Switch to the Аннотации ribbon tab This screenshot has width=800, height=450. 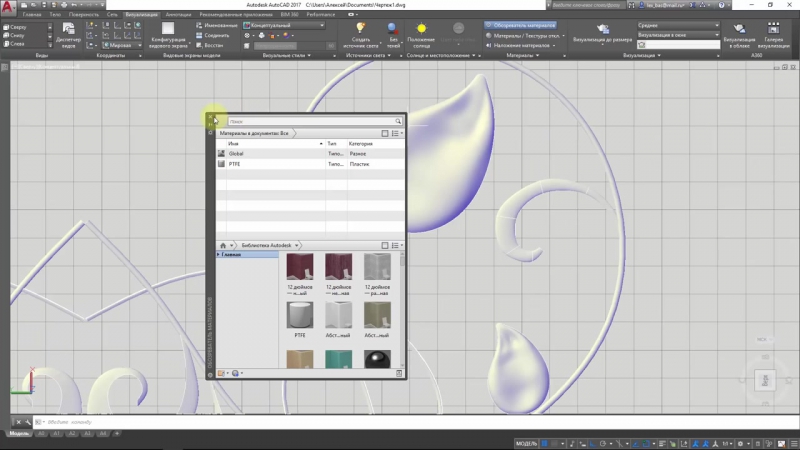(178, 14)
